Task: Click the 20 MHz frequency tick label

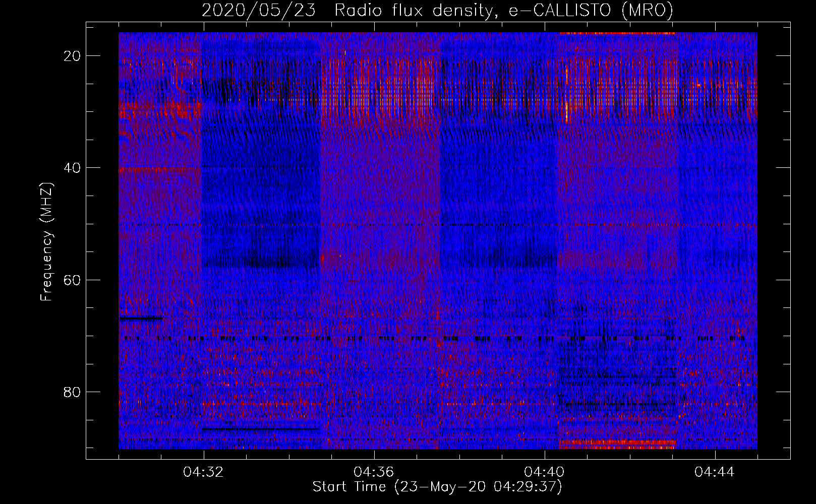Action: (73, 56)
